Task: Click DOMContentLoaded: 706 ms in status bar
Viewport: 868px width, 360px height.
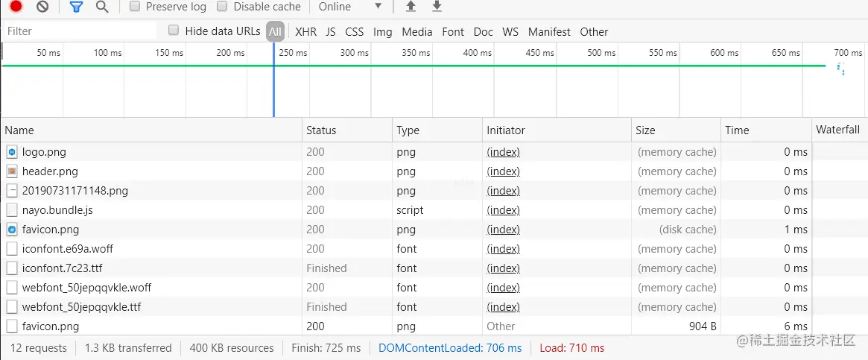Action: [450, 348]
